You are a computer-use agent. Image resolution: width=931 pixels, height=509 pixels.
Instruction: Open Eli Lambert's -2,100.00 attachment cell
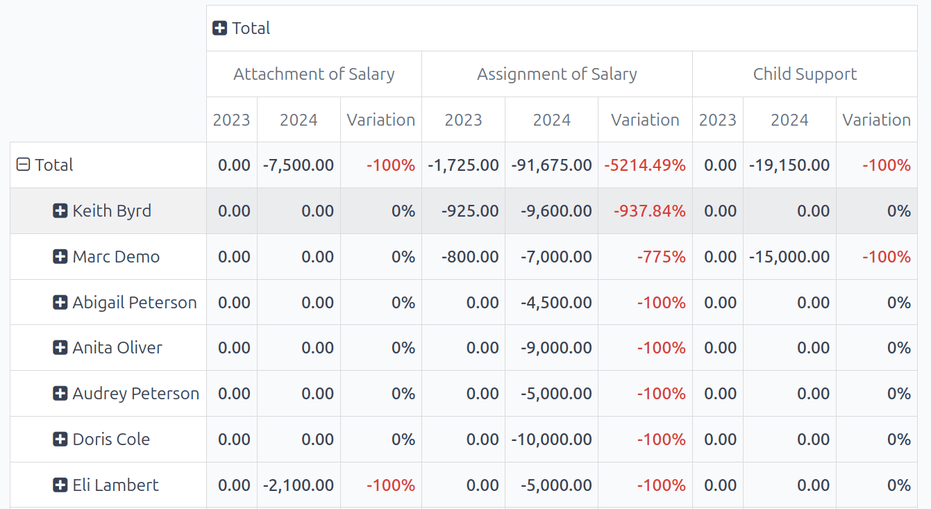[298, 485]
